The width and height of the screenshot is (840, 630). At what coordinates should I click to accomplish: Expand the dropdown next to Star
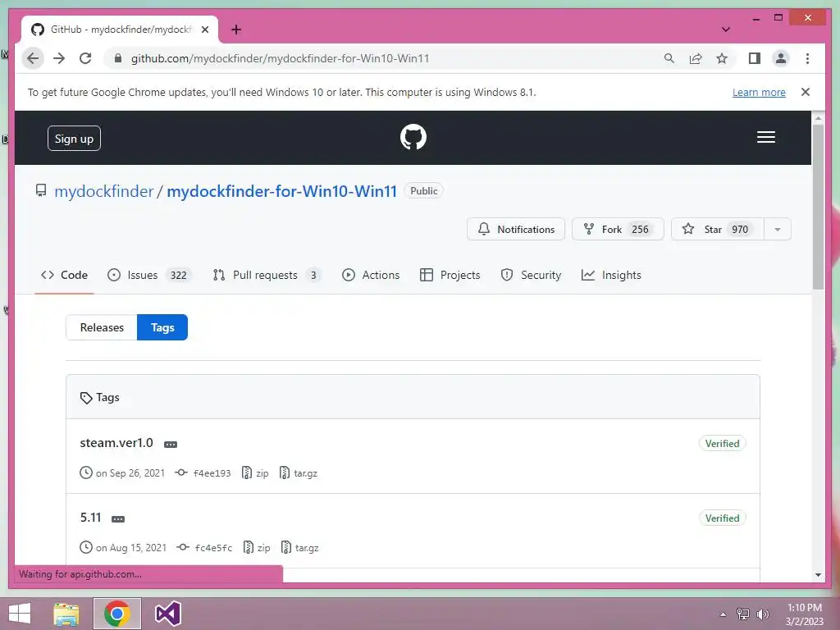pos(778,230)
